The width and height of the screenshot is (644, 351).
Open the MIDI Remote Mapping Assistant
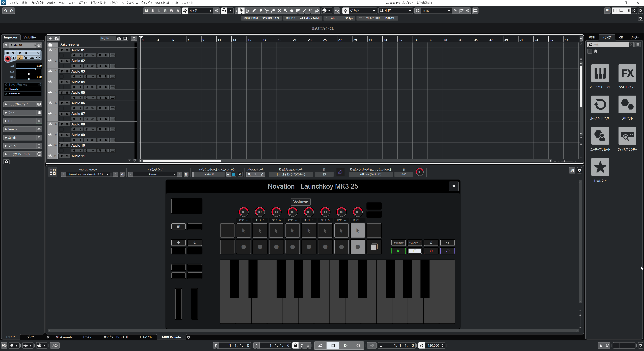pos(186,174)
